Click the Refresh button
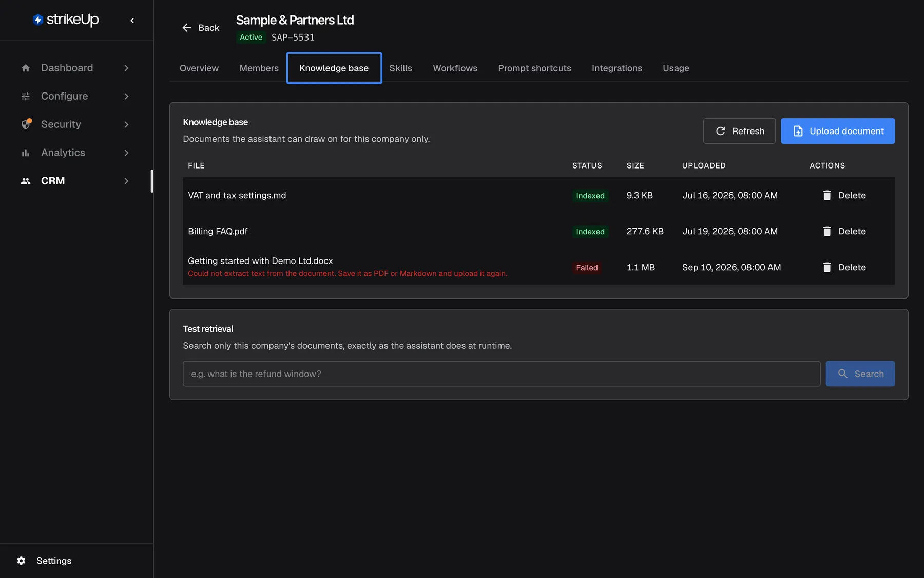 739,131
